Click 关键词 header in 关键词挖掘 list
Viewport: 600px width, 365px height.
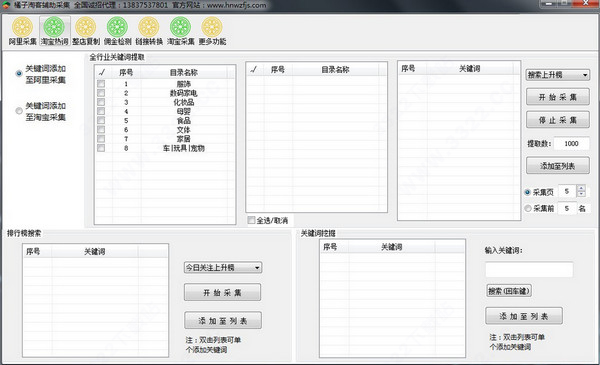[x=391, y=247]
